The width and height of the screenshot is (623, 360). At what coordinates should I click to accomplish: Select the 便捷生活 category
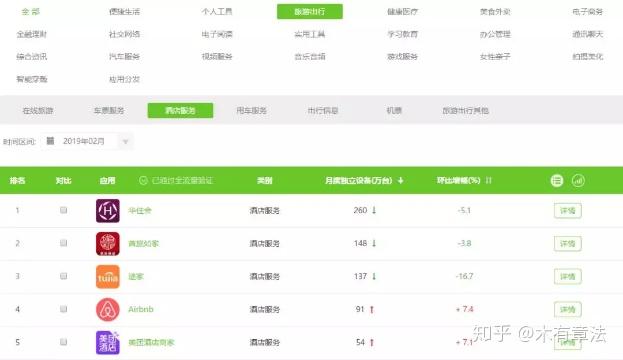tap(124, 12)
